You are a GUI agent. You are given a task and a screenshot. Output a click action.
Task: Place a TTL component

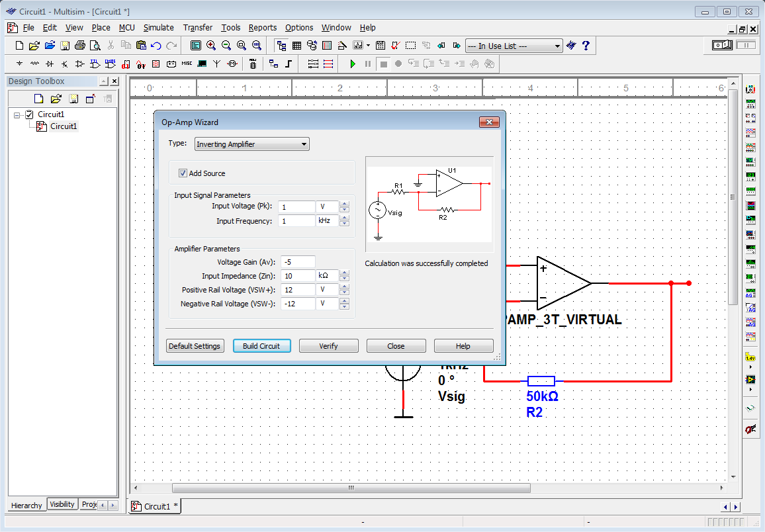[x=95, y=64]
